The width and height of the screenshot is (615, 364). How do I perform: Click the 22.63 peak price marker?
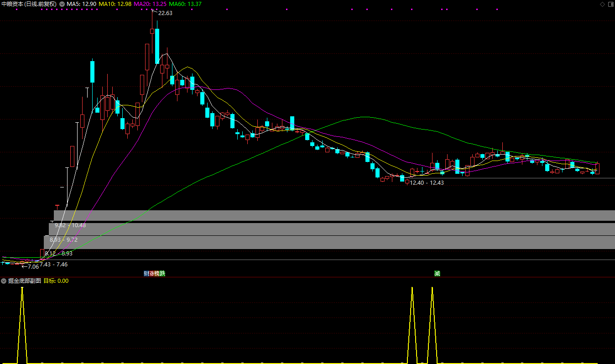tap(165, 13)
